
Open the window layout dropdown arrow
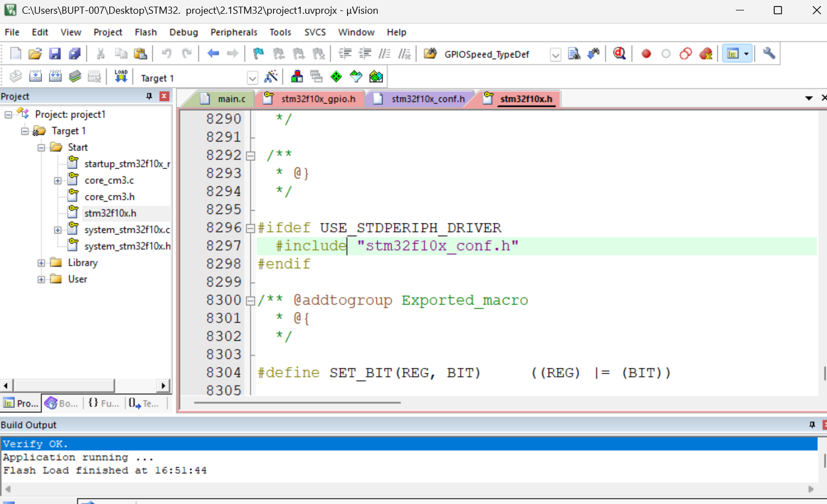tap(747, 53)
